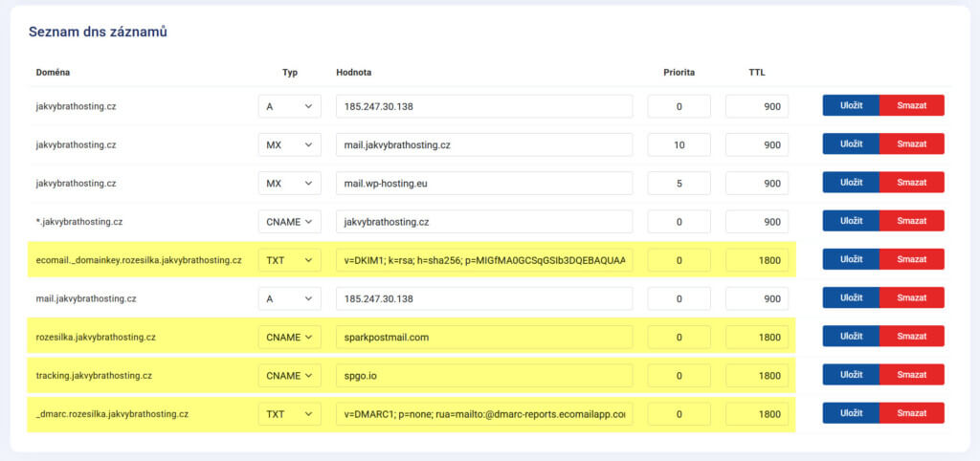Image resolution: width=980 pixels, height=461 pixels.
Task: Expand type dropdown for the DKIM TXT record
Action: click(x=289, y=260)
